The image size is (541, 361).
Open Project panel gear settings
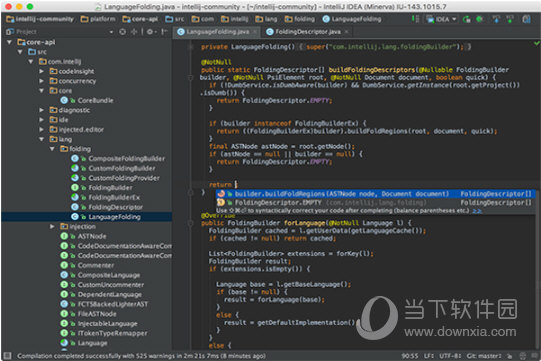click(x=151, y=32)
